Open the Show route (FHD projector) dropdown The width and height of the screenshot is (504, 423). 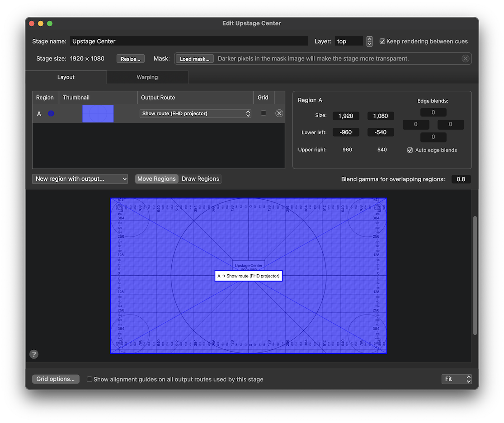[195, 113]
